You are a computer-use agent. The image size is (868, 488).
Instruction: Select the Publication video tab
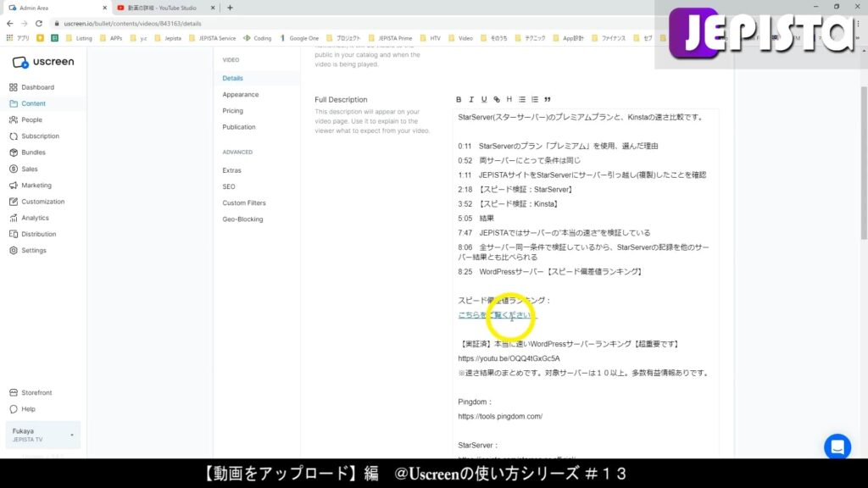[238, 127]
